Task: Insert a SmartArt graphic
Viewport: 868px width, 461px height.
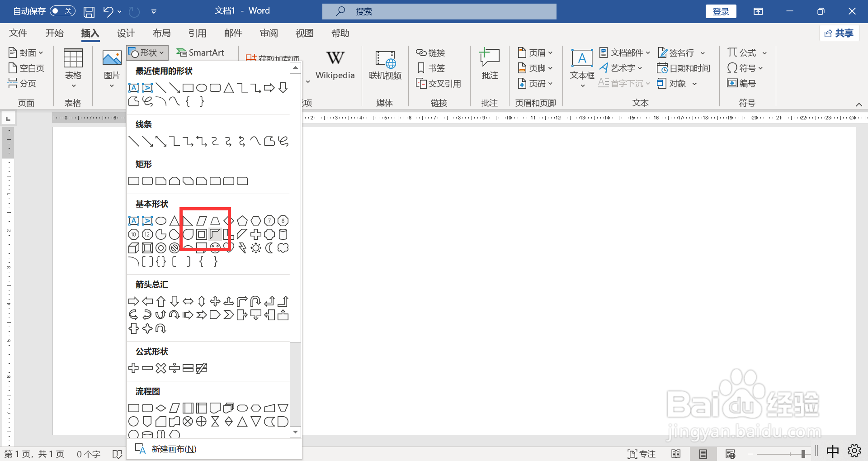Action: tap(200, 52)
